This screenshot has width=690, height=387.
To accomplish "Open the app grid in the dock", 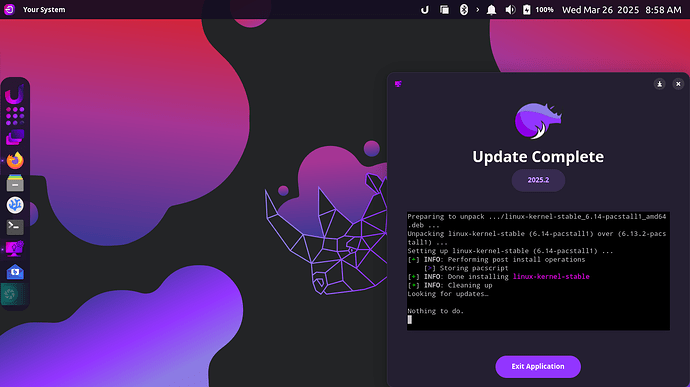I will tap(15, 116).
